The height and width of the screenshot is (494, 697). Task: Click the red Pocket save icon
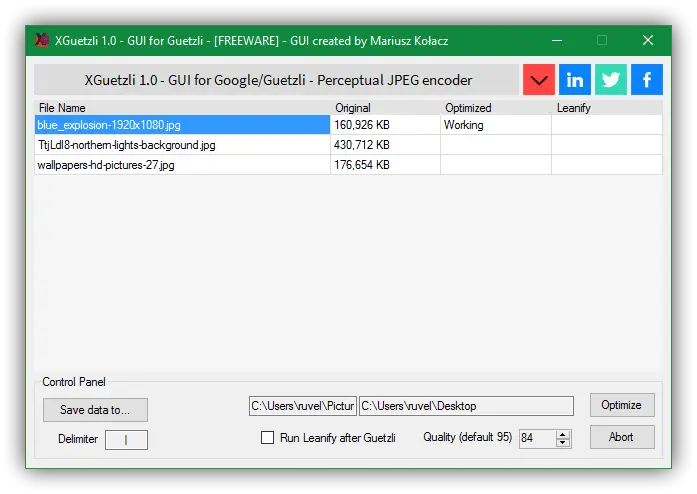coord(539,80)
